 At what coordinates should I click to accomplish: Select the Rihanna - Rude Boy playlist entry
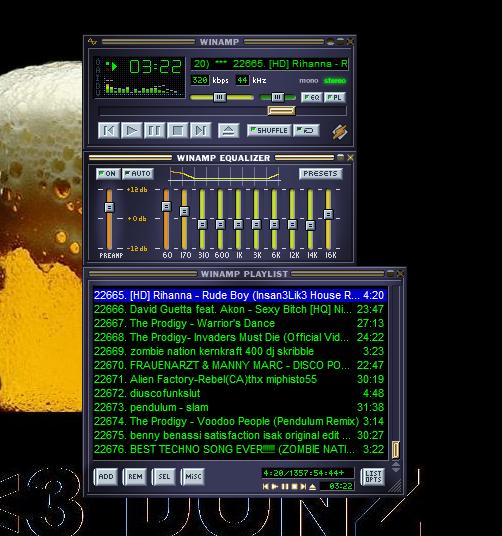[239, 295]
